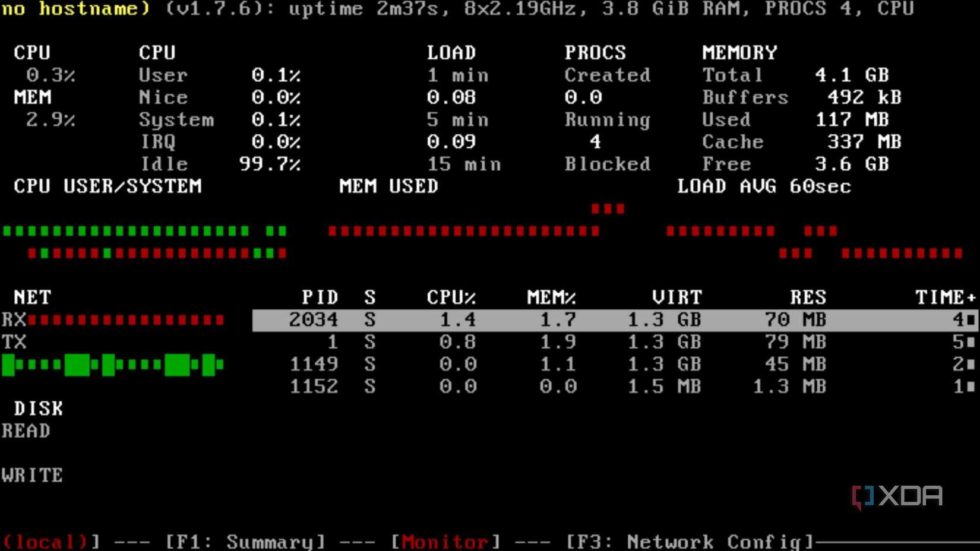The width and height of the screenshot is (980, 551).
Task: Click the MEM USED bar graph
Action: click(x=463, y=232)
